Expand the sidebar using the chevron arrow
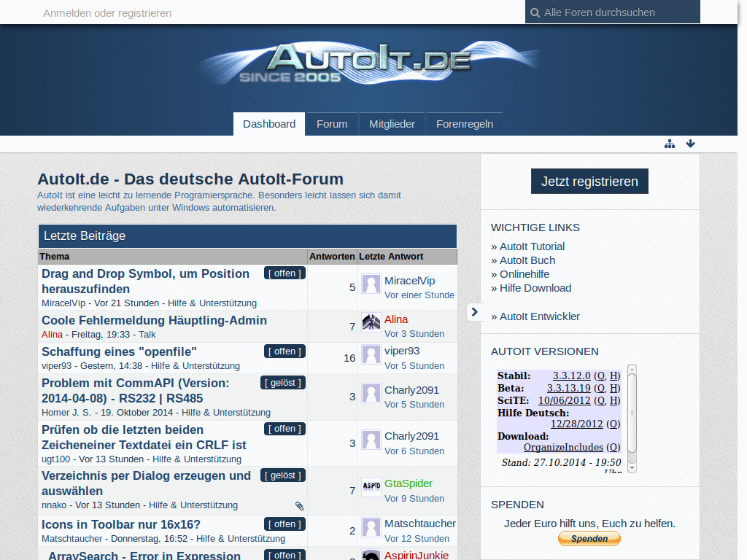 (475, 311)
